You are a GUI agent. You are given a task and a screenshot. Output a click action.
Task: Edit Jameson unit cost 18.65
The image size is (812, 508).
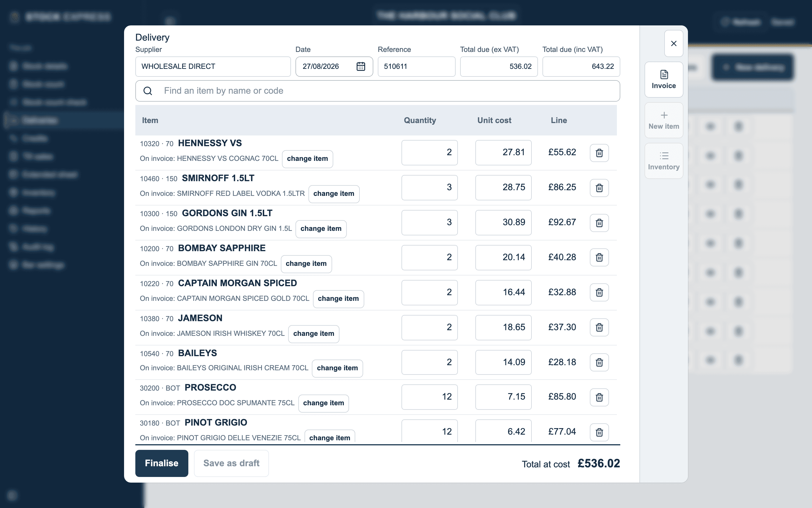tap(503, 327)
